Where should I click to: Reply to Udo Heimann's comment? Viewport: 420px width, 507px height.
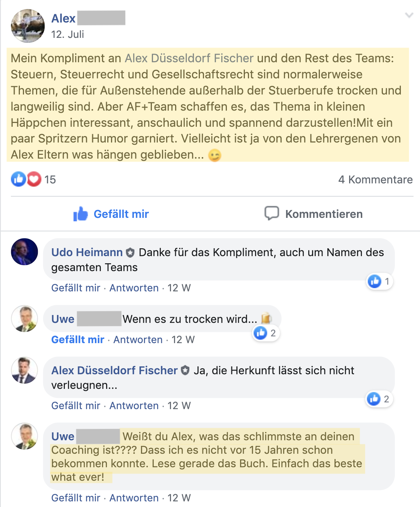(x=134, y=288)
